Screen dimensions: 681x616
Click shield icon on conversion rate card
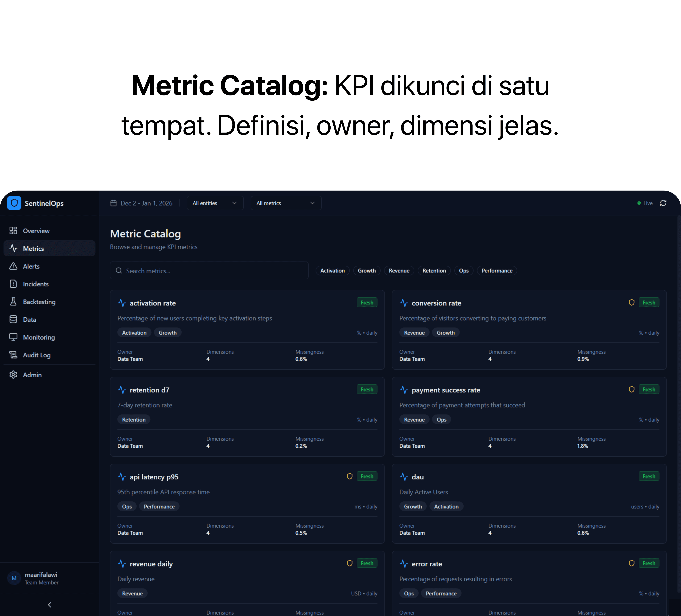[x=631, y=302]
